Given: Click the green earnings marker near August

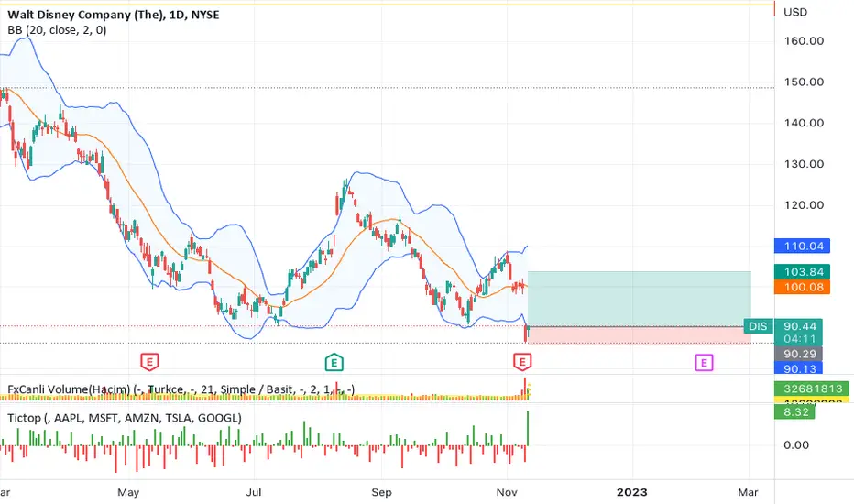Looking at the screenshot, I should [334, 362].
